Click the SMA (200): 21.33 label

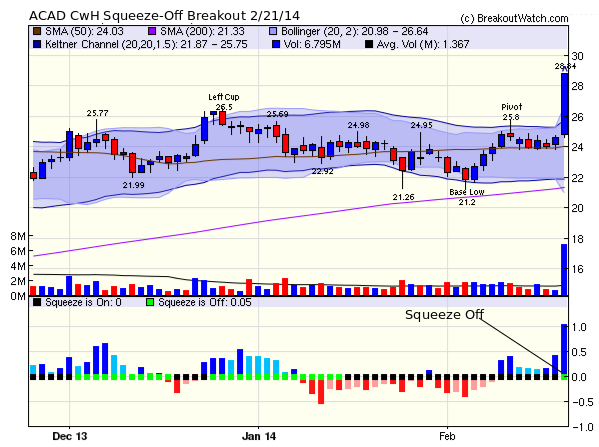[202, 31]
